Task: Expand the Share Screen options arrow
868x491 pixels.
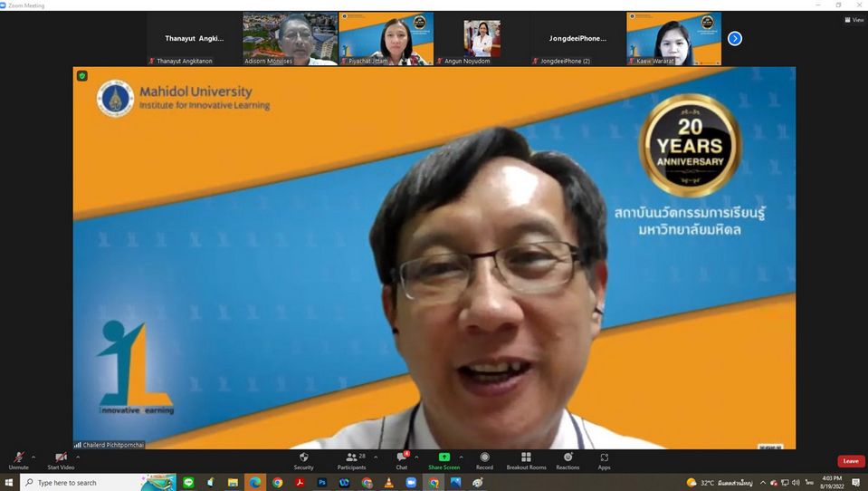Action: coord(461,457)
